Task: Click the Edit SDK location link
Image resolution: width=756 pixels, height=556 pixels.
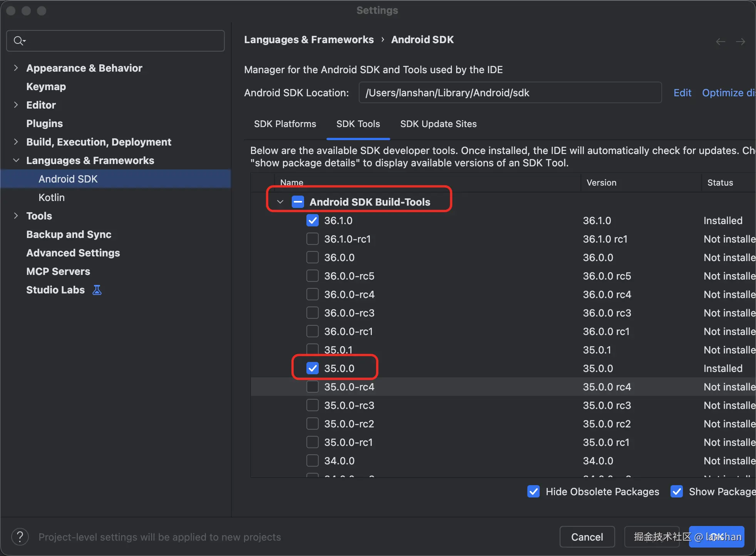Action: coord(682,93)
